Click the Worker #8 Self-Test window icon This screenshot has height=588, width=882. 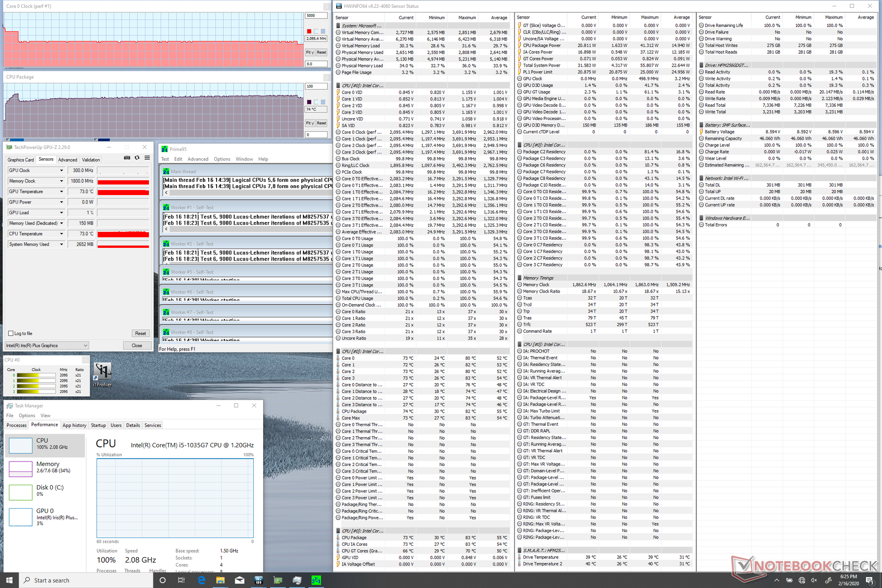point(166,332)
